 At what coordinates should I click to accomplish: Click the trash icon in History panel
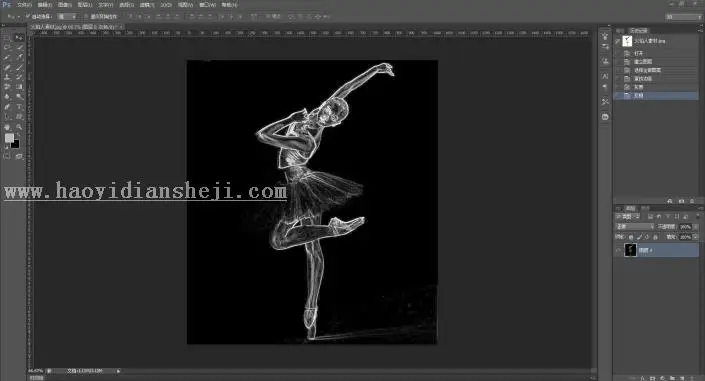pyautogui.click(x=692, y=201)
